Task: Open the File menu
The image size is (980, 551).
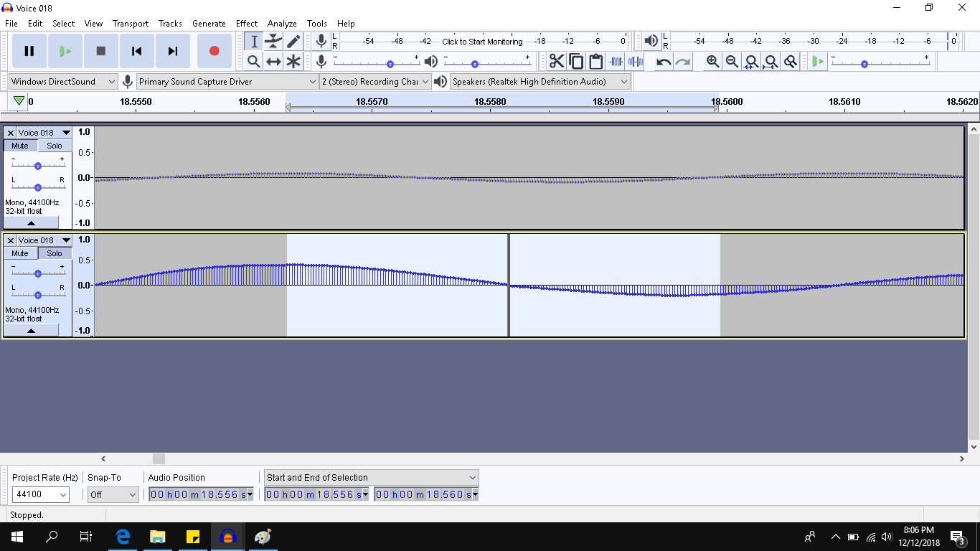Action: click(x=11, y=24)
